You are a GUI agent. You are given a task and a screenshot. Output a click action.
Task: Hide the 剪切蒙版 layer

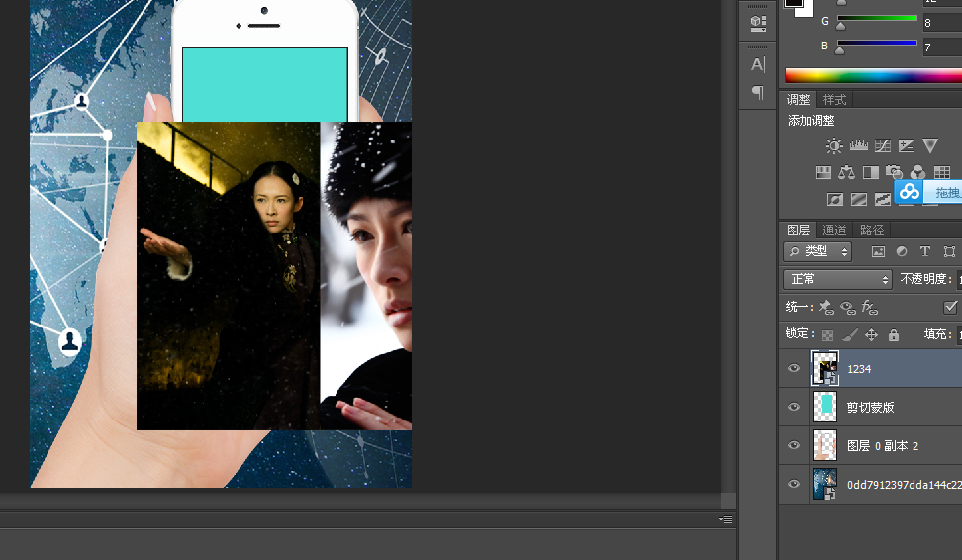click(x=794, y=407)
